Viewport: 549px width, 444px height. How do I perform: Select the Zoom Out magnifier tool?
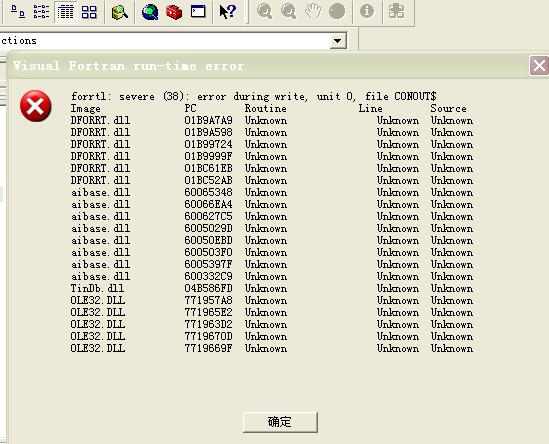(289, 11)
